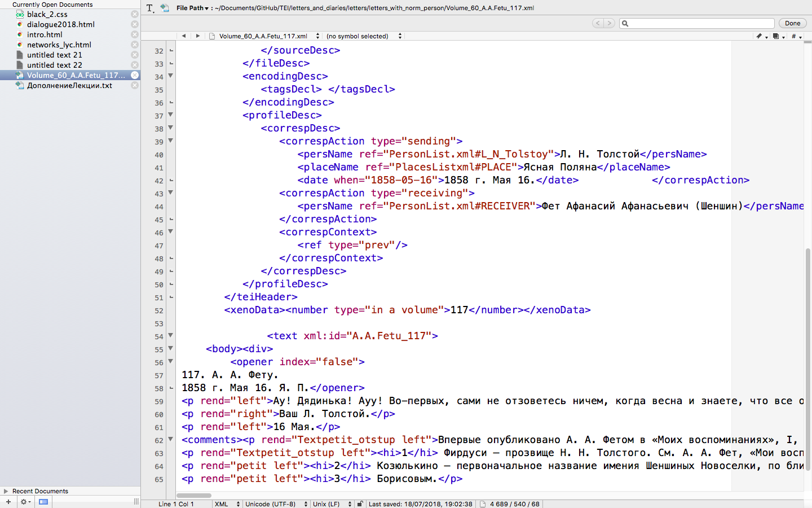Viewport: 812px width, 508px height.
Task: Open the text options T menu icon
Action: [149, 8]
